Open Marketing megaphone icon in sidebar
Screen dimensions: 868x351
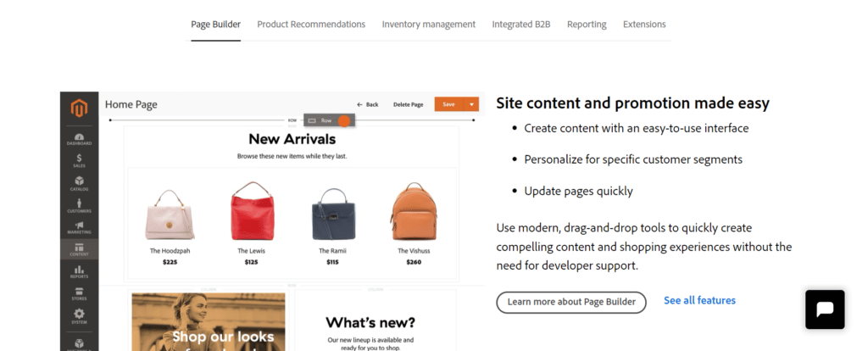click(79, 227)
